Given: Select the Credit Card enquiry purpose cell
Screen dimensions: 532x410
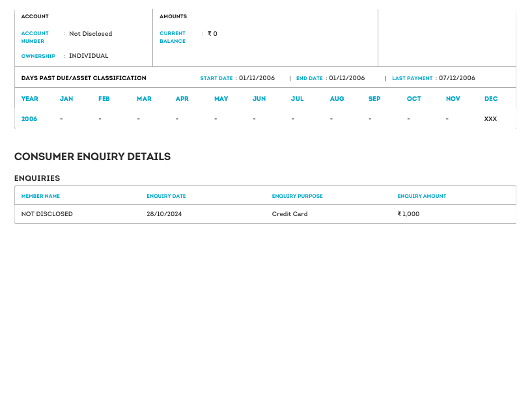Looking at the screenshot, I should [290, 214].
